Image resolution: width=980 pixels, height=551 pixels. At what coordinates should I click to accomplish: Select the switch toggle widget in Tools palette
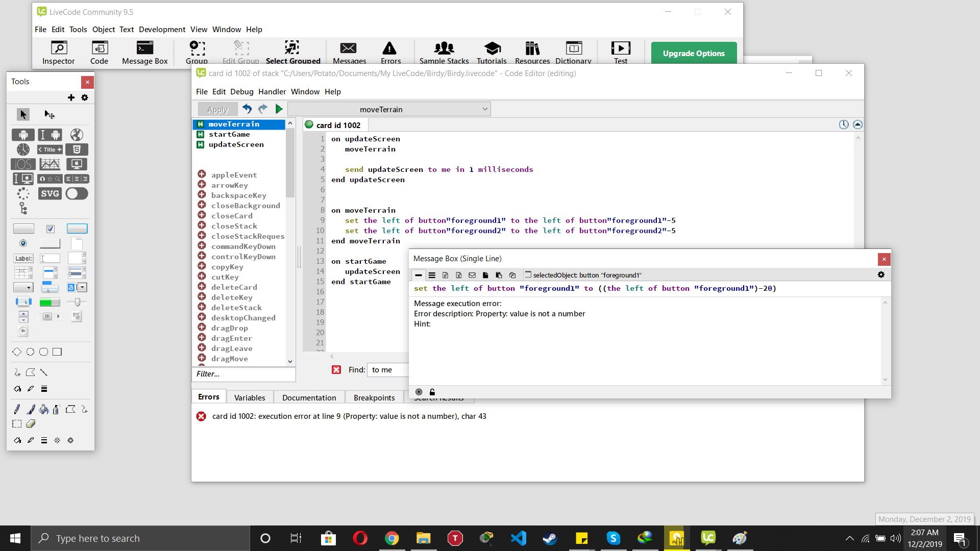77,193
